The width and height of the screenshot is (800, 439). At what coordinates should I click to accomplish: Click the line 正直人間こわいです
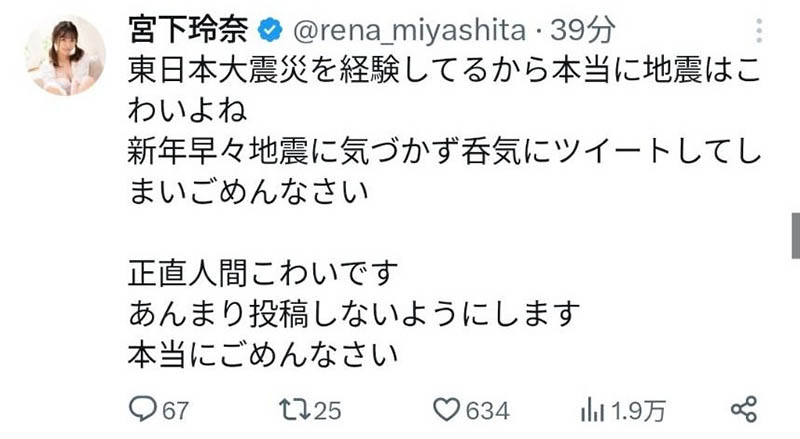tap(264, 272)
